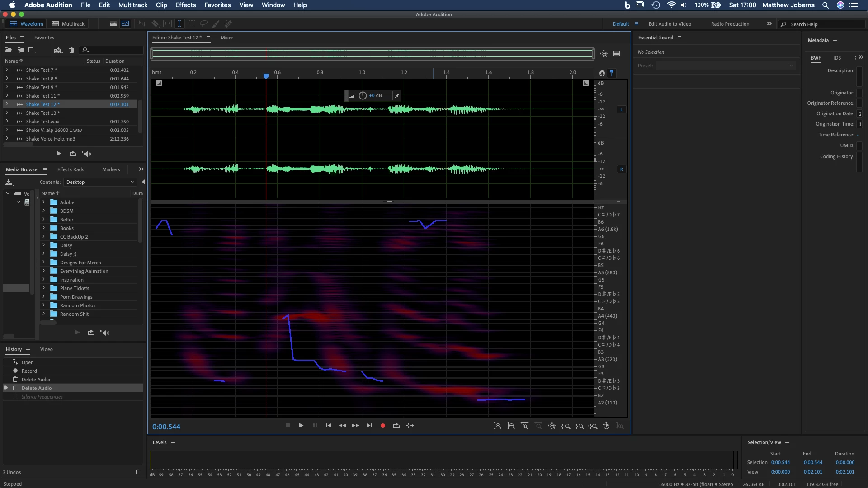Delete selected file with trash icon
Image resolution: width=868 pixels, height=488 pixels.
[x=71, y=50]
